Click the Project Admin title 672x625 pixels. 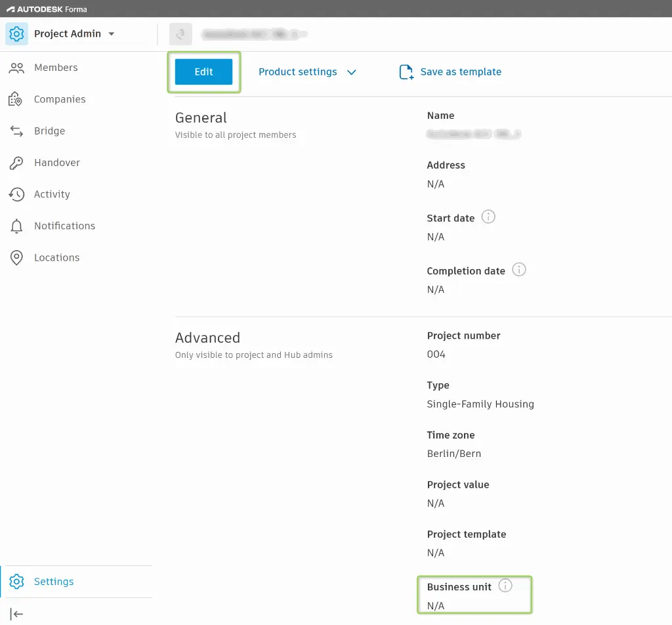click(68, 34)
